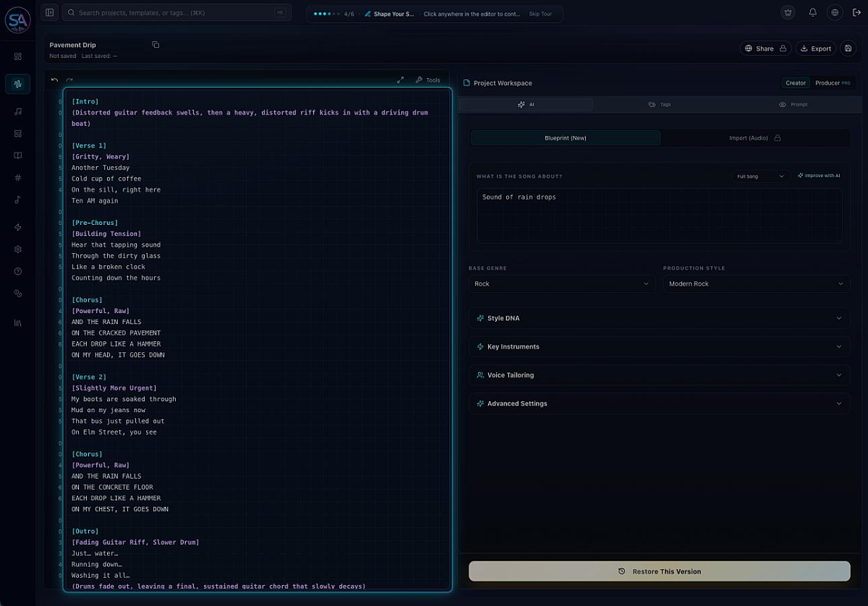
Task: Open the dashboard grid icon in sidebar
Action: (x=18, y=57)
